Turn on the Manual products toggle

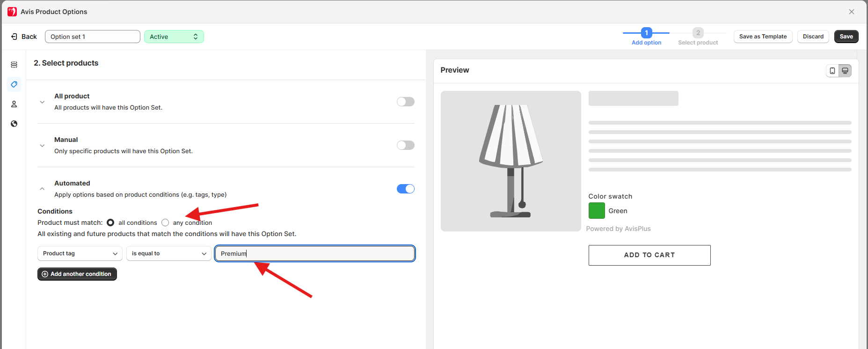click(x=405, y=145)
